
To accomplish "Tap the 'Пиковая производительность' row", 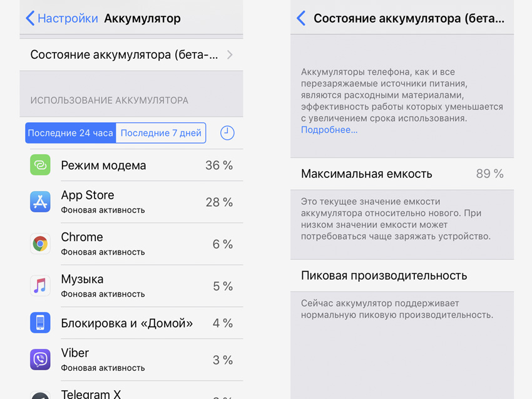I will tap(402, 276).
